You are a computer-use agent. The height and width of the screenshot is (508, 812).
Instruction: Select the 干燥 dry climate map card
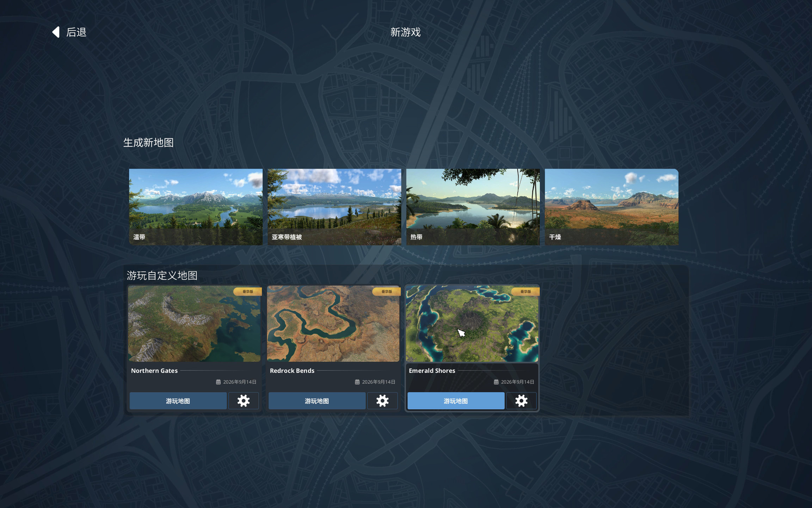pyautogui.click(x=611, y=207)
